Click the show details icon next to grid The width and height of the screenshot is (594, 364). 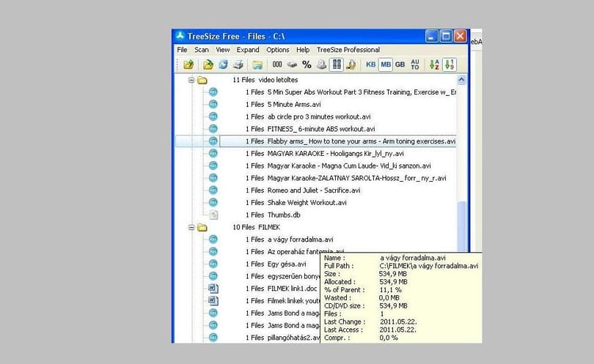pyautogui.click(x=351, y=64)
